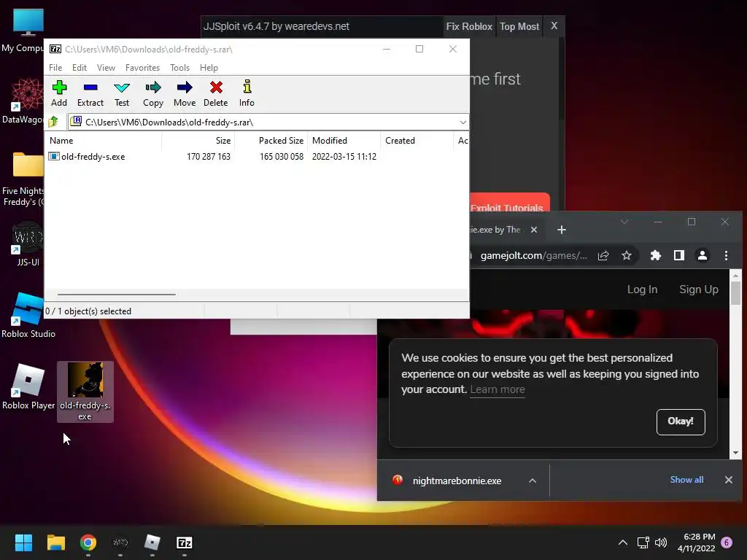Open a new tab in Chrome
747x560 pixels.
click(x=562, y=230)
